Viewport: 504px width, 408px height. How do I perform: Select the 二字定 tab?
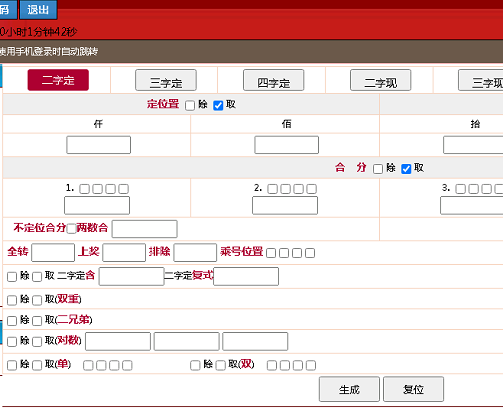tap(58, 80)
